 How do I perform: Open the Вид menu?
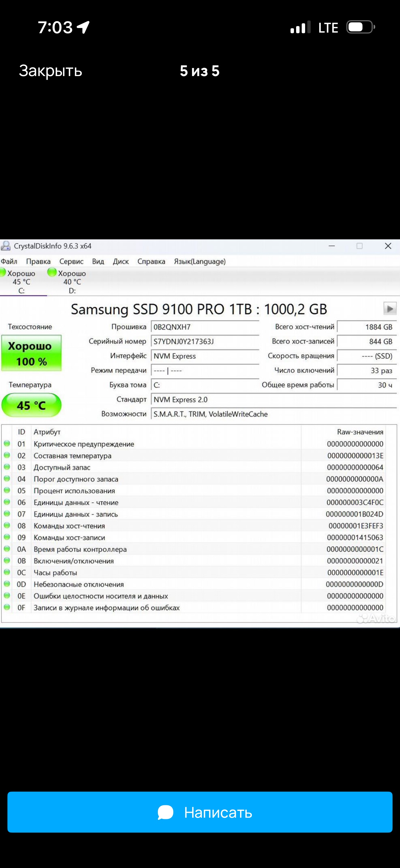click(x=98, y=261)
